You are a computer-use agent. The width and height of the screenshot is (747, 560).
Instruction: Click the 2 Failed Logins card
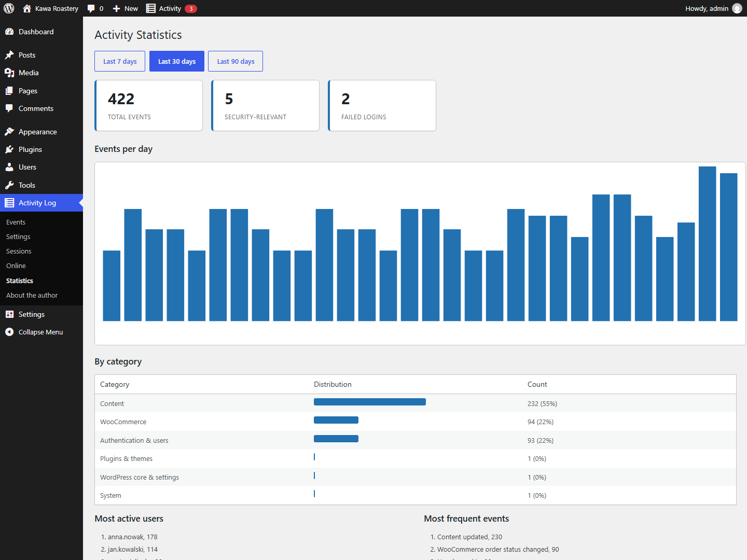pos(382,105)
